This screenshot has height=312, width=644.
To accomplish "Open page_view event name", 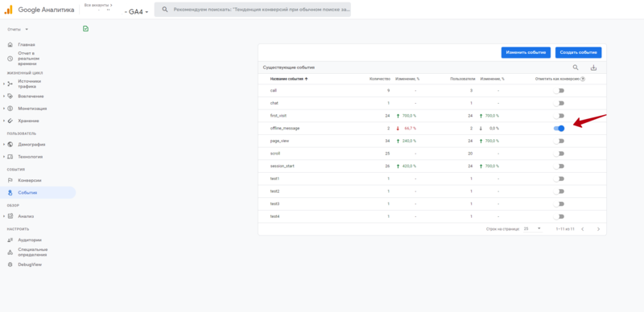I will (279, 141).
